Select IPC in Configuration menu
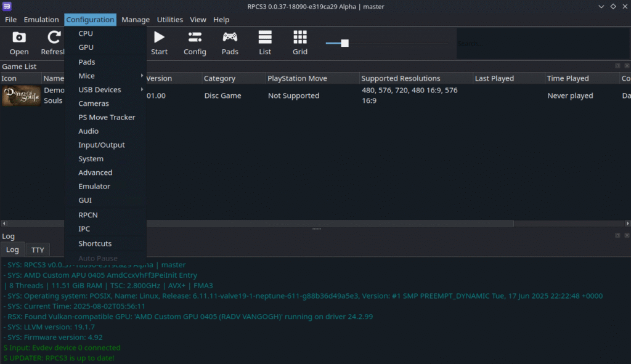Image resolution: width=631 pixels, height=364 pixels. pos(105,229)
